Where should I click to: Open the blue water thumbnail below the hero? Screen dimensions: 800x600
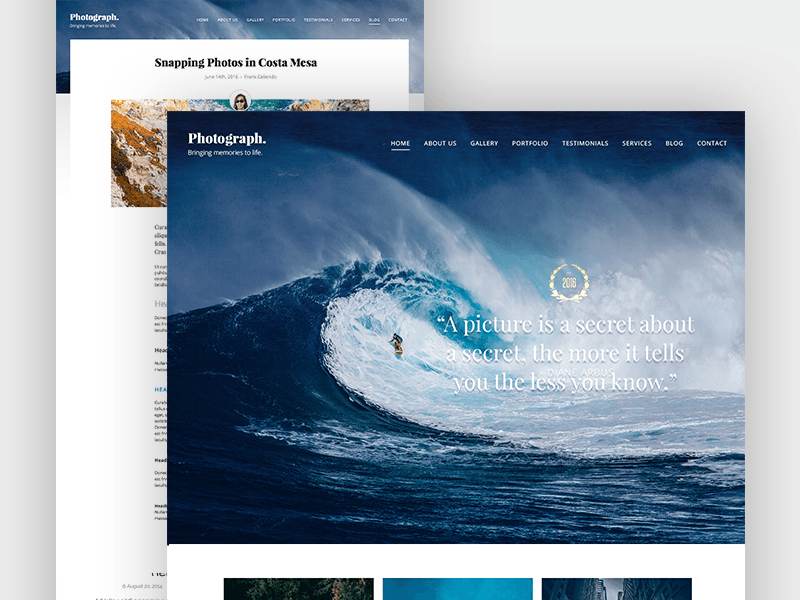[x=458, y=589]
